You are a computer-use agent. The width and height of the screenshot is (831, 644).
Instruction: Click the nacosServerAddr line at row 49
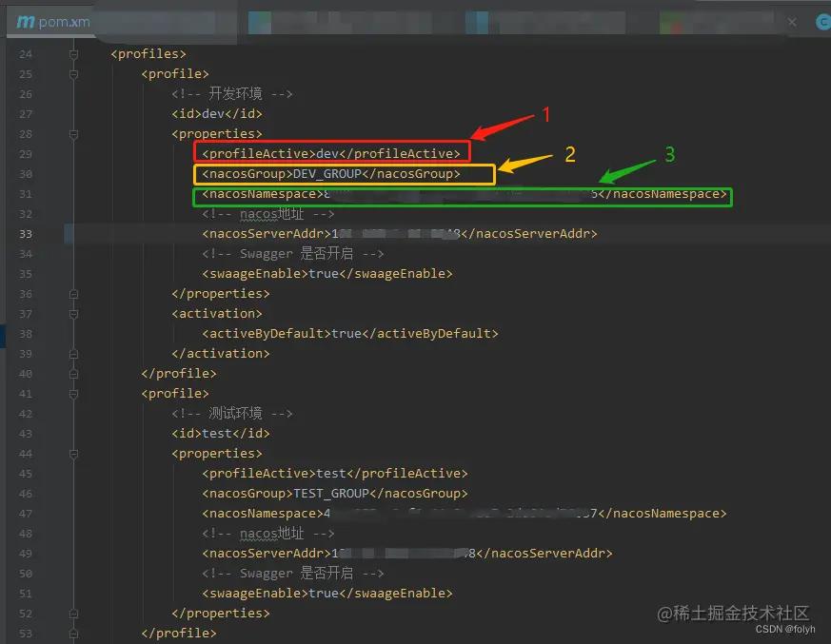pos(407,554)
